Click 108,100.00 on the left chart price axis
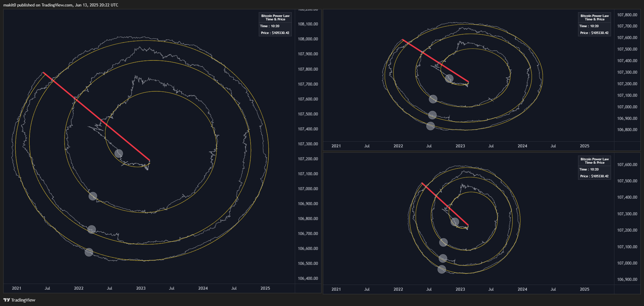The height and width of the screenshot is (306, 644). click(308, 24)
